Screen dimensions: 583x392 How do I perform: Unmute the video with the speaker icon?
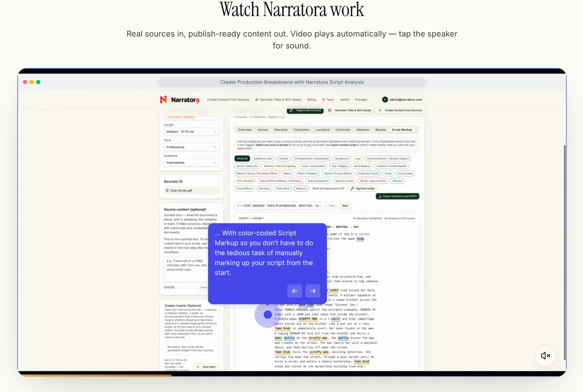(545, 356)
